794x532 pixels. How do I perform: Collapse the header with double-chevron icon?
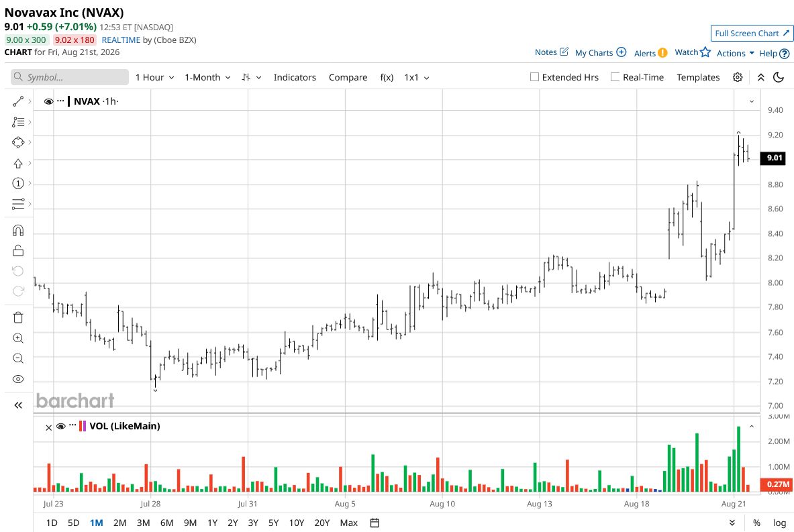(760, 77)
